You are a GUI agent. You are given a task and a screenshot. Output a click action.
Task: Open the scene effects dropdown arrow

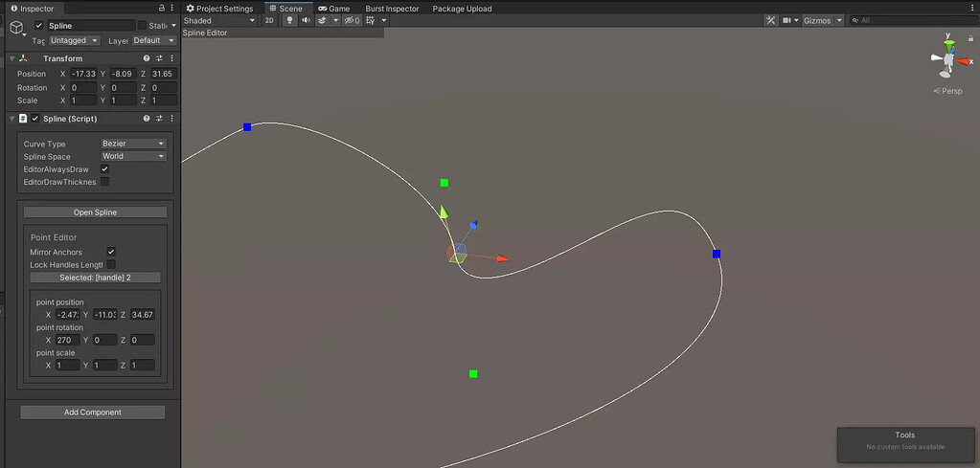[x=335, y=20]
